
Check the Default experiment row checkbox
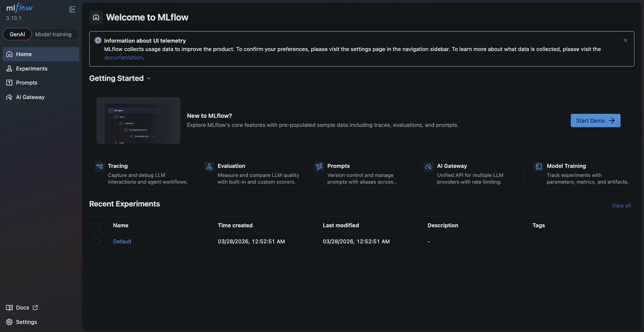coord(97,241)
